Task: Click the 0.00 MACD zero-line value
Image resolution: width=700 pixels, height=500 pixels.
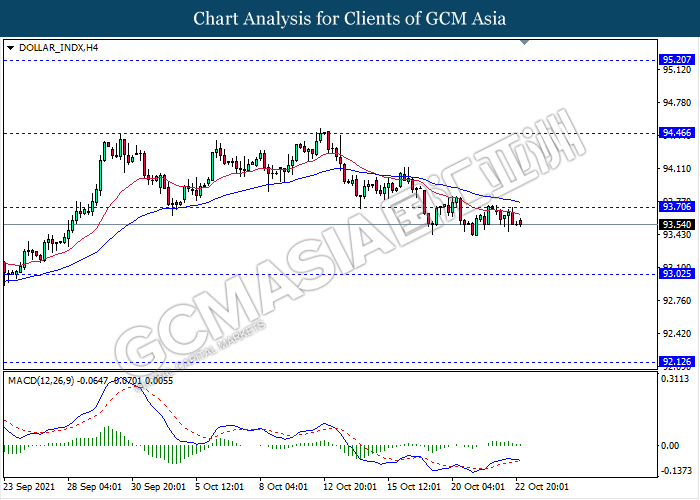Action: [x=670, y=446]
